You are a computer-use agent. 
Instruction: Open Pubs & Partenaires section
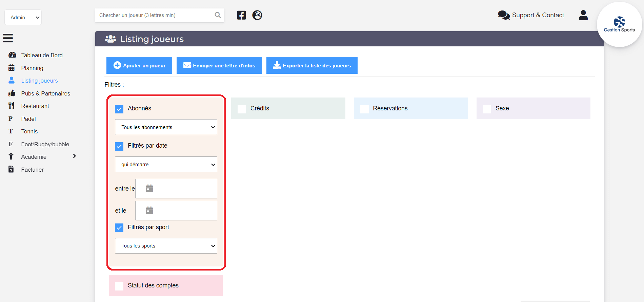pos(46,93)
